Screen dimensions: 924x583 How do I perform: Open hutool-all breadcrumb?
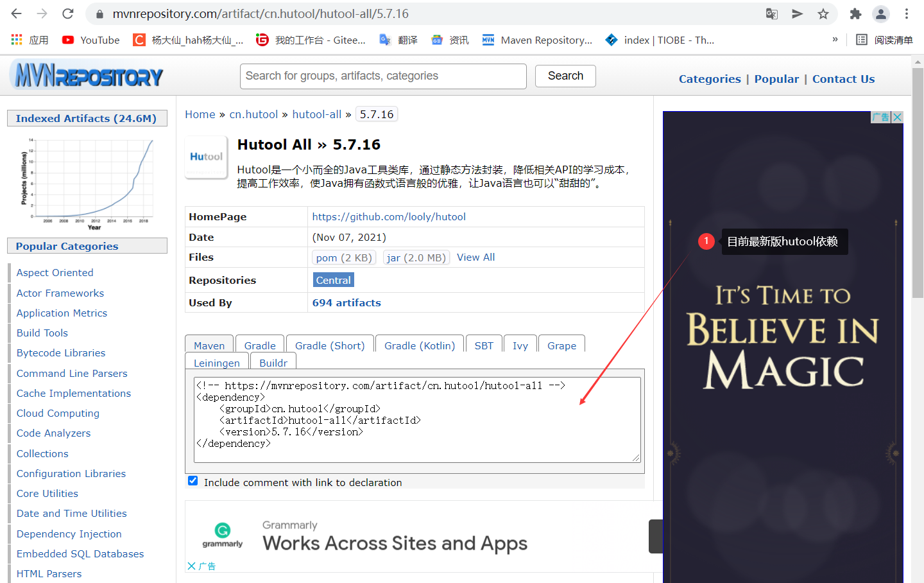tap(317, 114)
